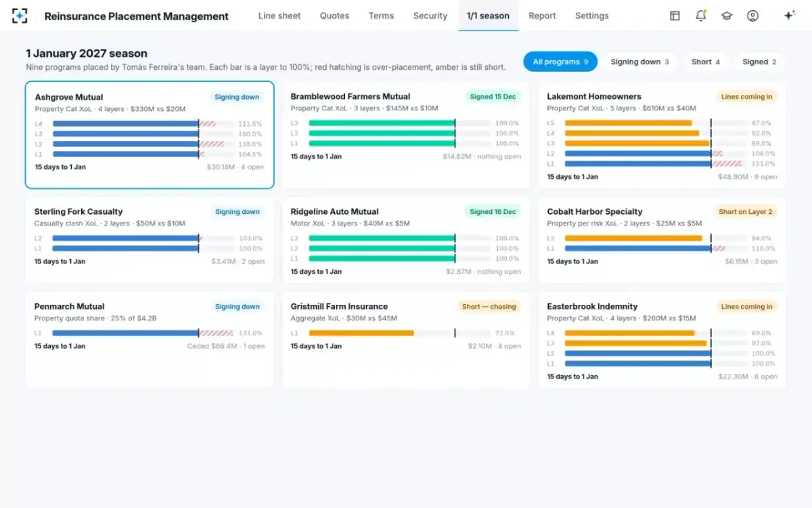Click "$14.62M · nothing open" text
Viewport: 812px width, 508px height.
tap(482, 156)
